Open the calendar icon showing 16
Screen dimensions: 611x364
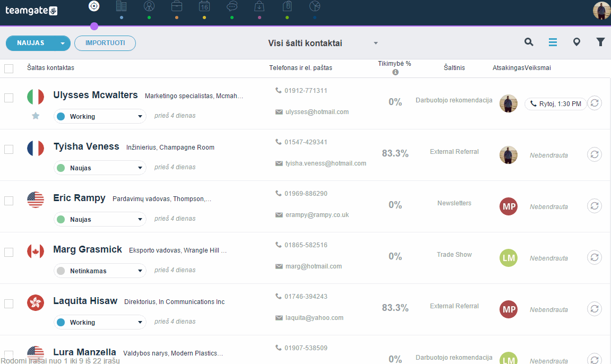[204, 6]
